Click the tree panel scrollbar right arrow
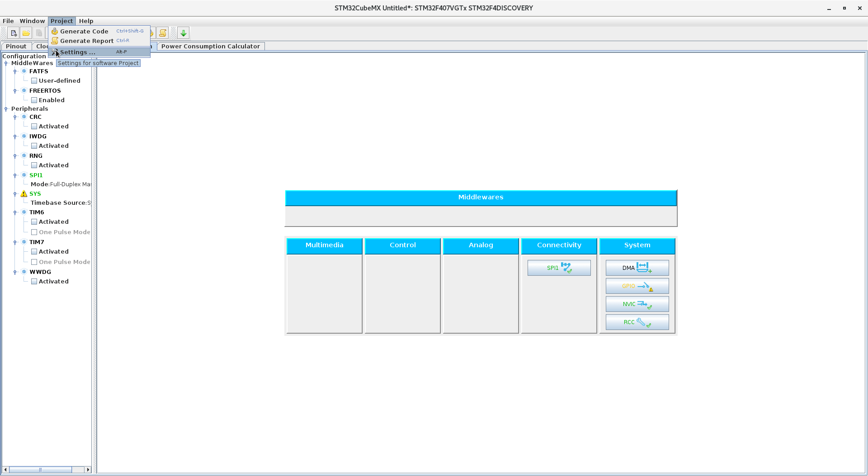Image resolution: width=868 pixels, height=476 pixels. [x=88, y=470]
